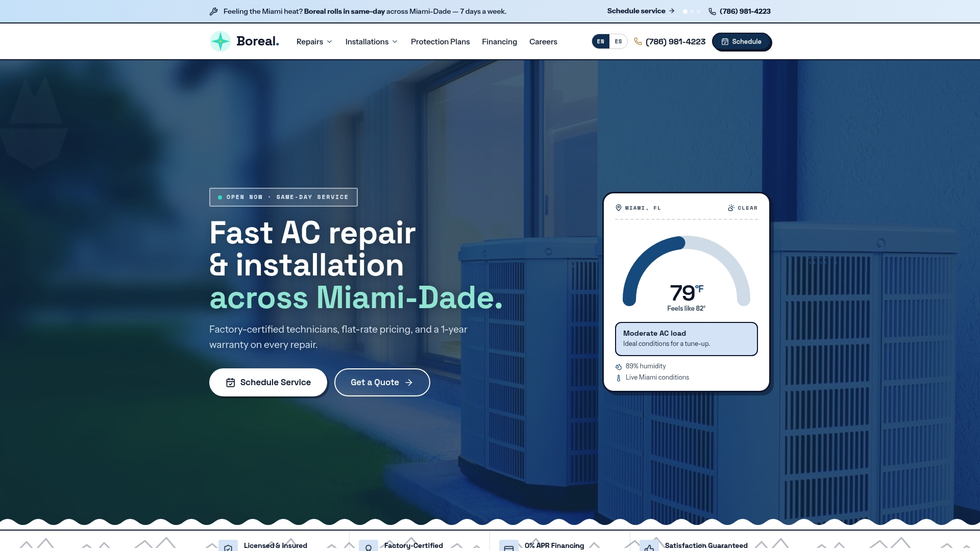Click the Schedule Service hero button

pos(268,383)
